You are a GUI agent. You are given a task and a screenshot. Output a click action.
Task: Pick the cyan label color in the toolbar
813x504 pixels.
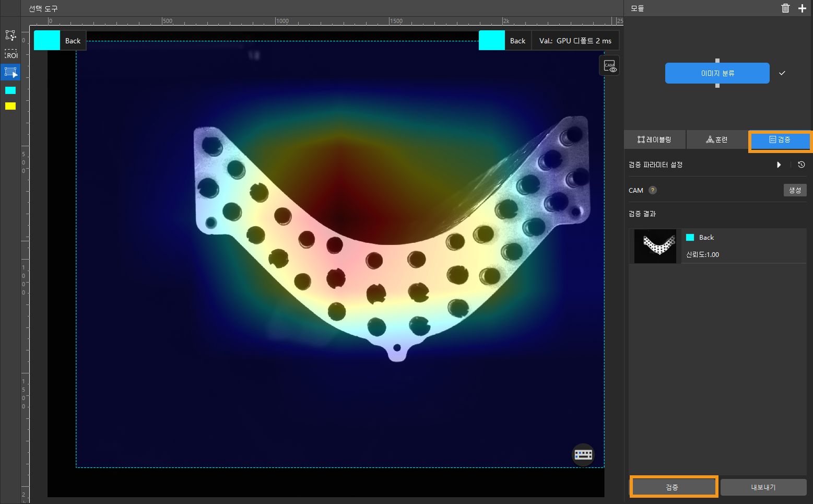[x=10, y=90]
